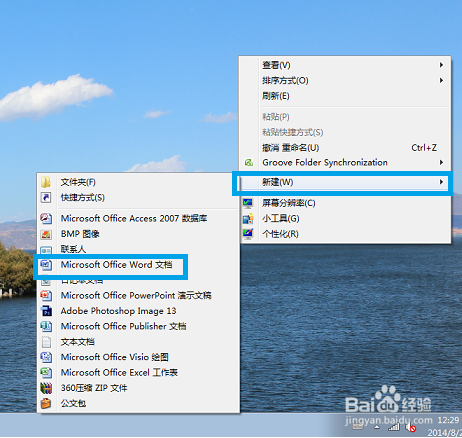Click the folder icon for 文件夹(F)
Image resolution: width=462 pixels, height=438 pixels.
pos(46,182)
